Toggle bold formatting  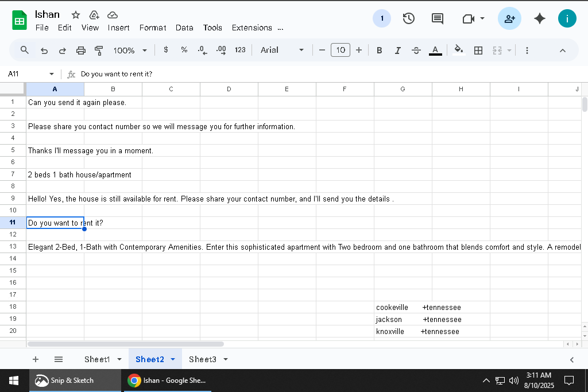tap(379, 50)
